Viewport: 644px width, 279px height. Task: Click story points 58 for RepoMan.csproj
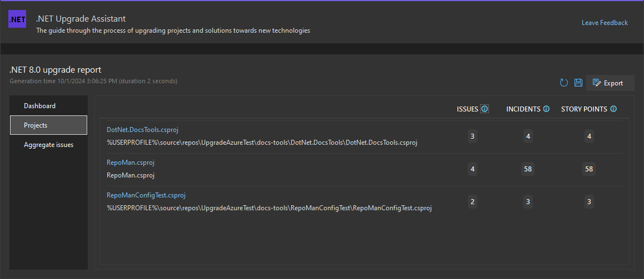coord(589,169)
